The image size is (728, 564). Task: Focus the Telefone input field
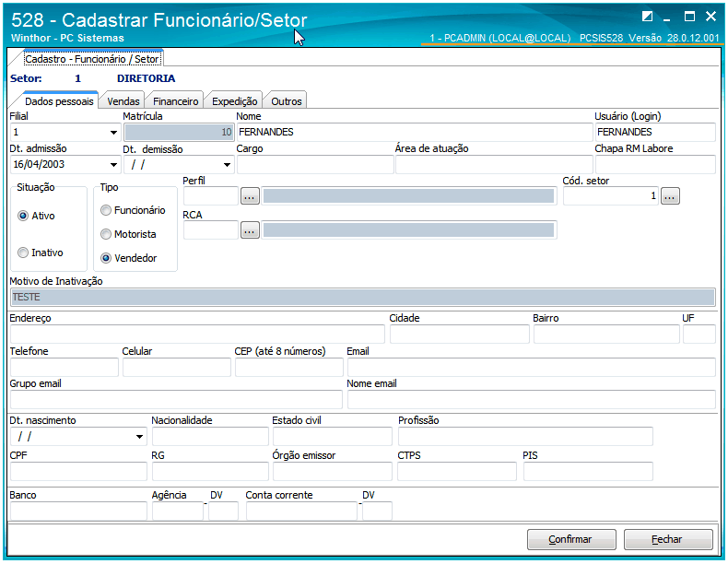tap(65, 367)
